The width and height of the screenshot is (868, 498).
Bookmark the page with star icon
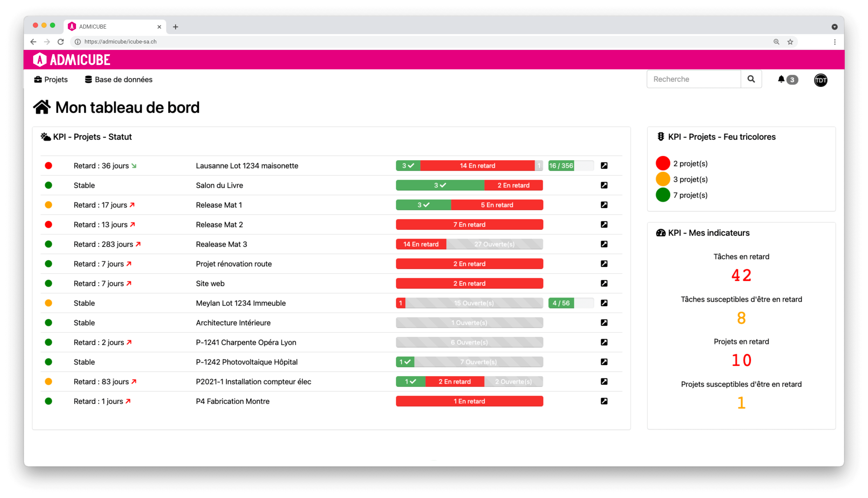790,42
